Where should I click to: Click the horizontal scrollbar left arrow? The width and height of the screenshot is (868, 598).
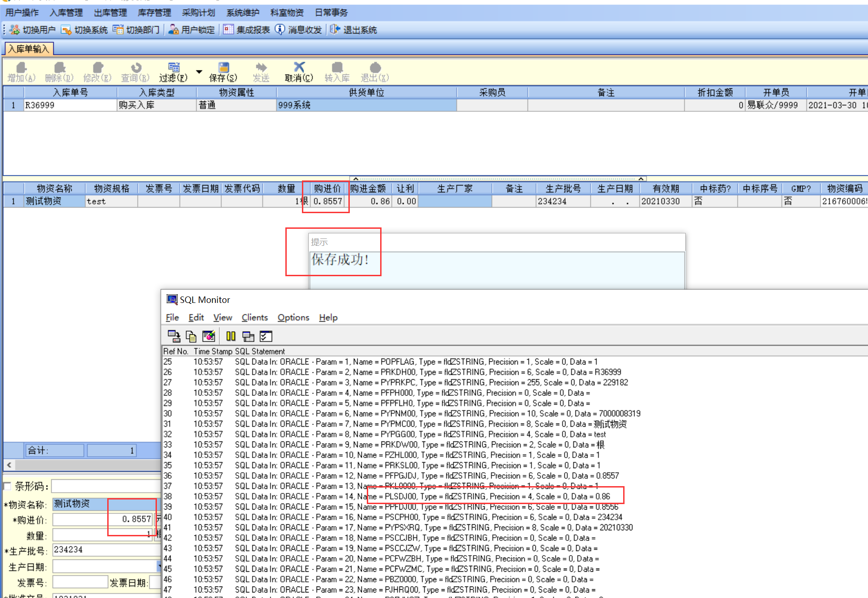point(9,465)
